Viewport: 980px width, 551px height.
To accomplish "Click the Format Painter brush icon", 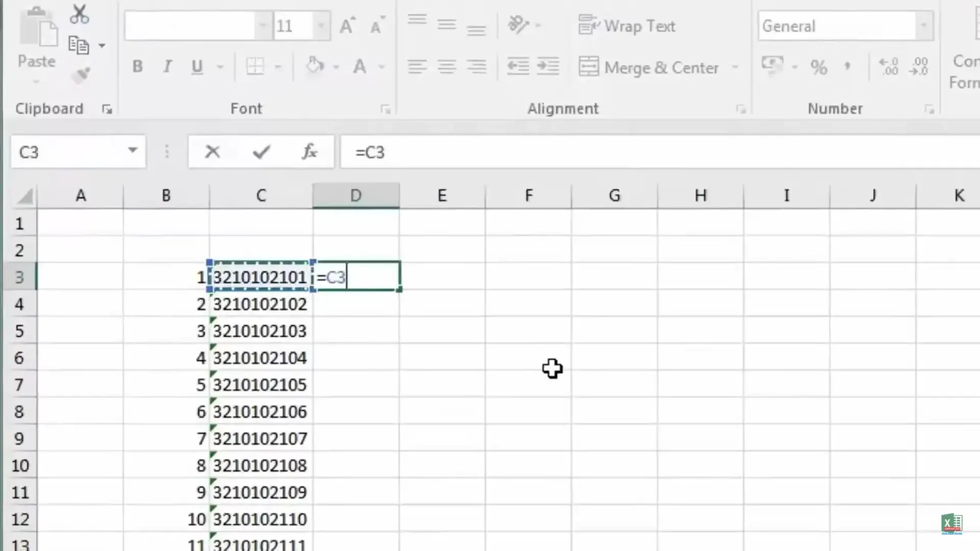I will point(80,76).
